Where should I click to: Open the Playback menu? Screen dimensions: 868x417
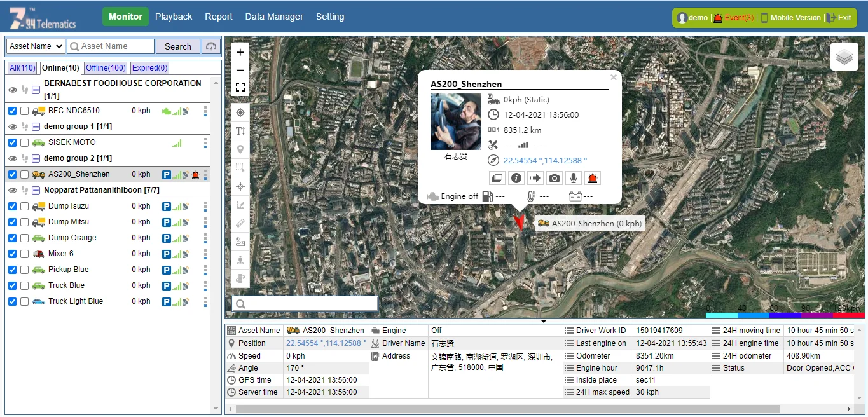click(174, 17)
